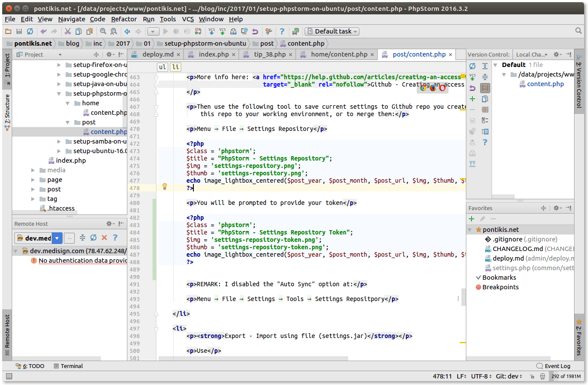
Task: Expand the Bookmarks node in Favorites
Action: coord(478,278)
